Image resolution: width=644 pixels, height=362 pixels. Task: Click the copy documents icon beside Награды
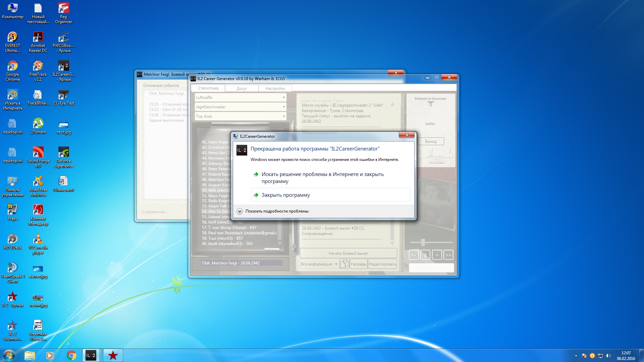[x=344, y=264]
